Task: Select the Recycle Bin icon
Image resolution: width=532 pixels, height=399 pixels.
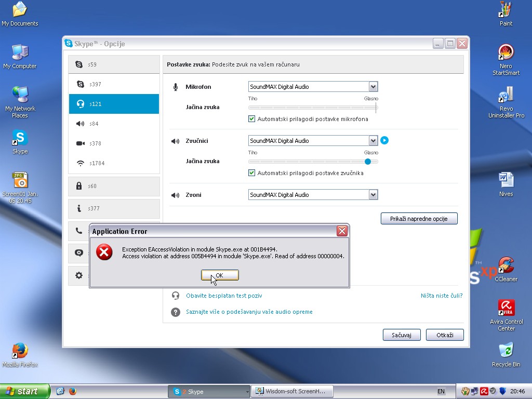Action: 506,355
